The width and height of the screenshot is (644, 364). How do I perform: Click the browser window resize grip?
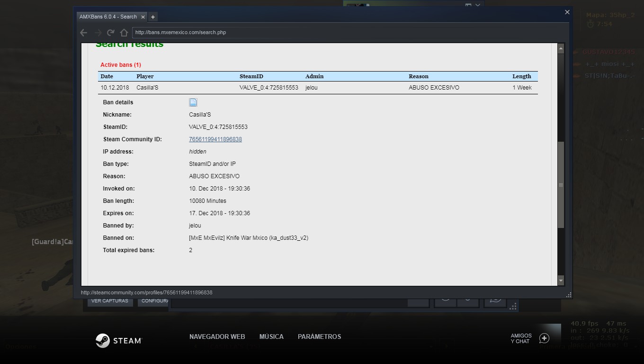569,295
